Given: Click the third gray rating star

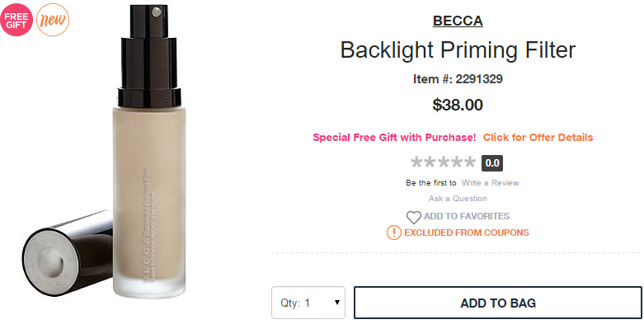Looking at the screenshot, I should [443, 162].
